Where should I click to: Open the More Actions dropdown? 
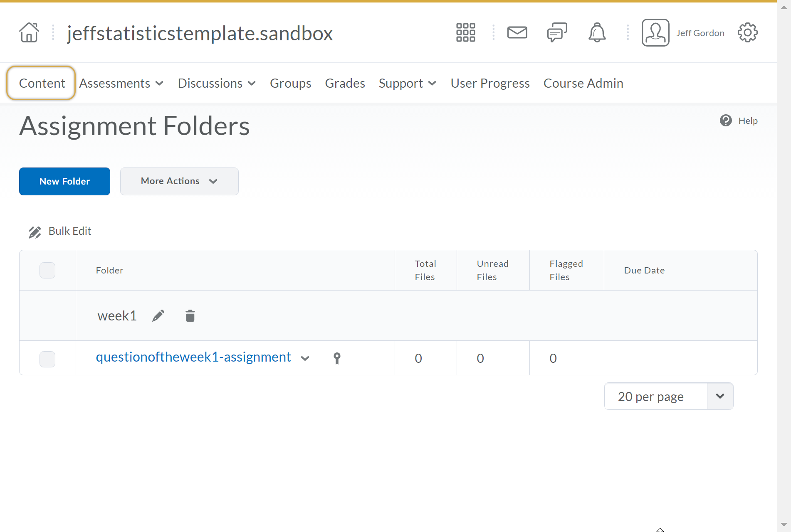pyautogui.click(x=179, y=181)
